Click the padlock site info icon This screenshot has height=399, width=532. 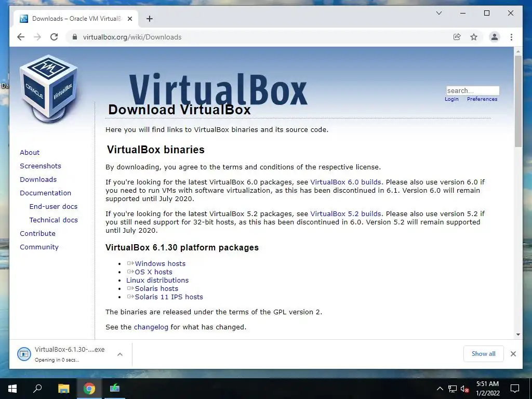[75, 37]
